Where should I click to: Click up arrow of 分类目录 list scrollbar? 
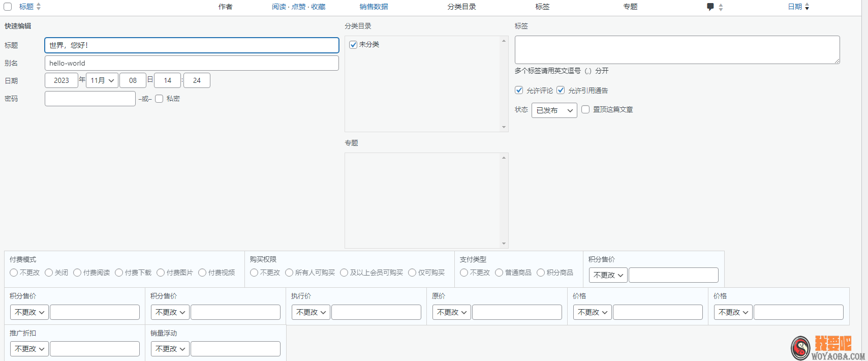504,41
